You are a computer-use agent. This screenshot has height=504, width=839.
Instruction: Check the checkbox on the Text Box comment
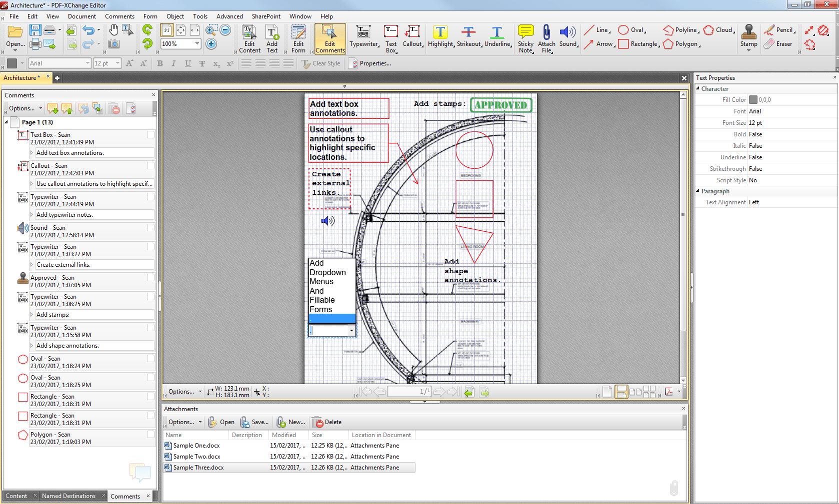(x=150, y=135)
